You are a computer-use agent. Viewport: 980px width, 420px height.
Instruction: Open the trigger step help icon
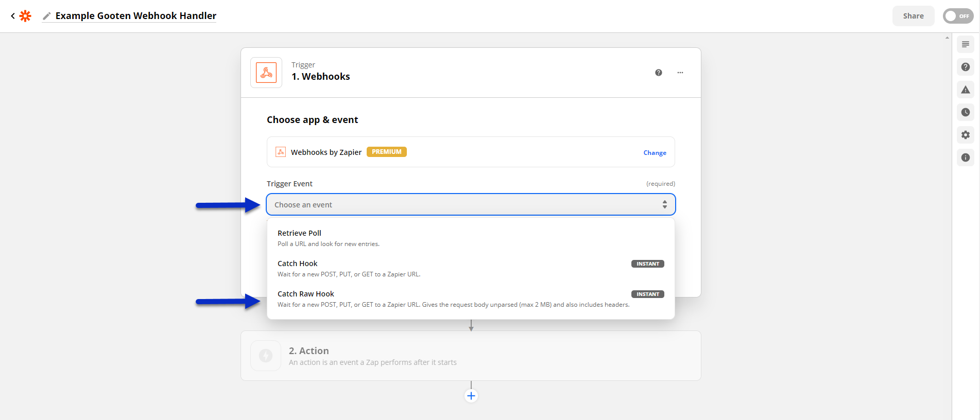pos(659,73)
